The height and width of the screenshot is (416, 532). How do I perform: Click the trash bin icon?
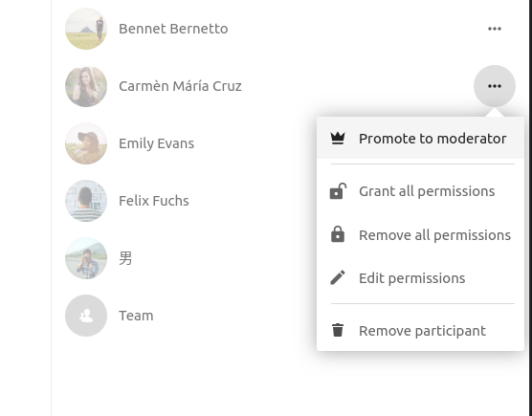click(x=338, y=330)
